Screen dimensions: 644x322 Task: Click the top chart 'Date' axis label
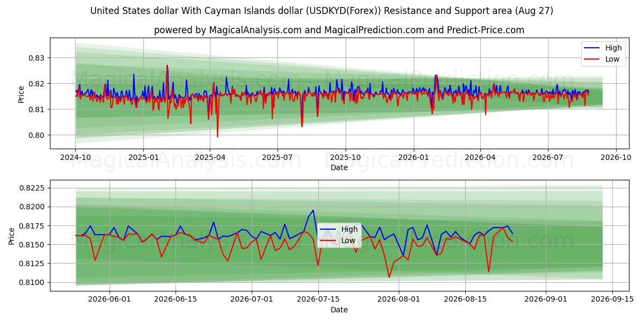339,167
